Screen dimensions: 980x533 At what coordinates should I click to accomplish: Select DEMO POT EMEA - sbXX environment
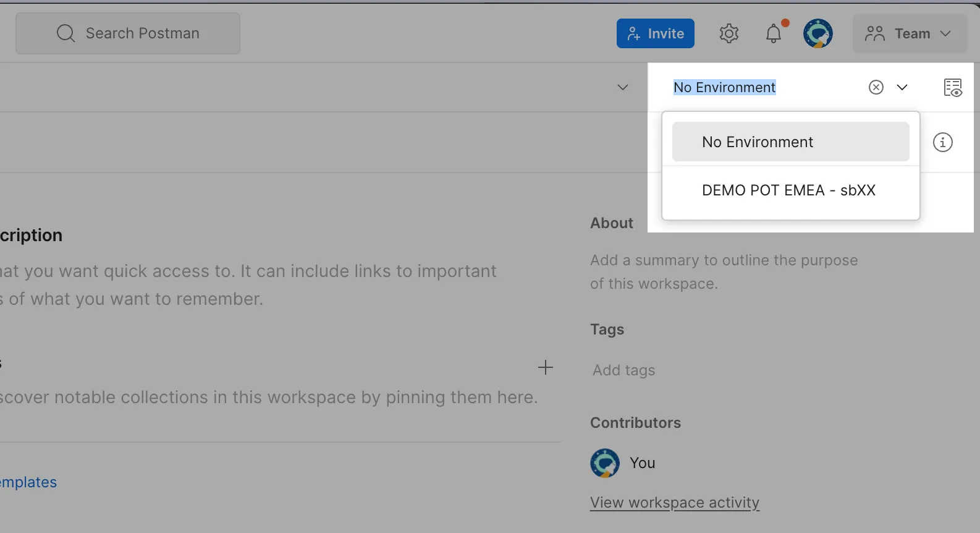coord(791,190)
